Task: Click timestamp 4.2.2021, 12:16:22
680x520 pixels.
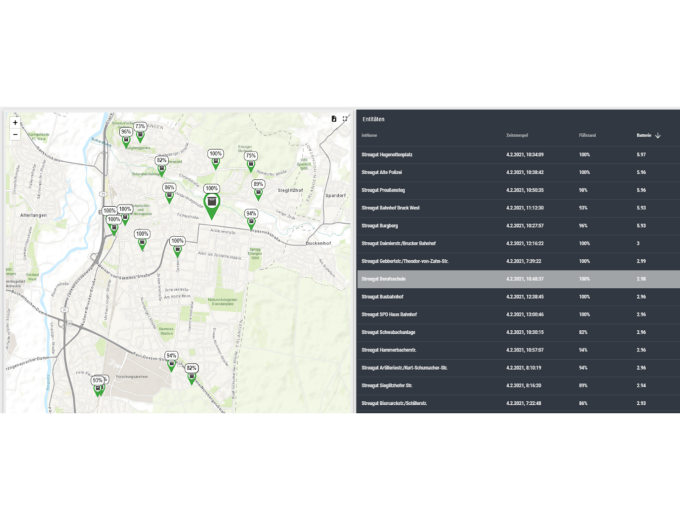Action: [525, 244]
